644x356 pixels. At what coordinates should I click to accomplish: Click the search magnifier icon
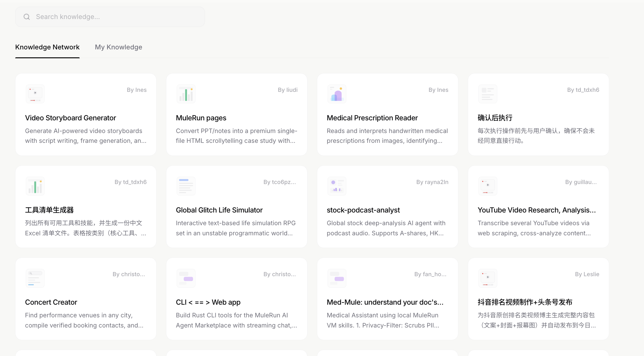[27, 17]
